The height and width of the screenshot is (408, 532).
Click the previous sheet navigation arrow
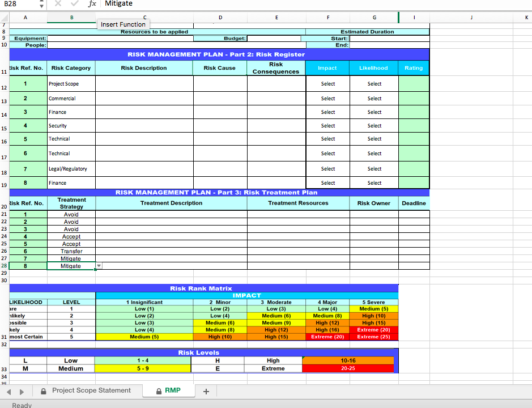(x=9, y=392)
